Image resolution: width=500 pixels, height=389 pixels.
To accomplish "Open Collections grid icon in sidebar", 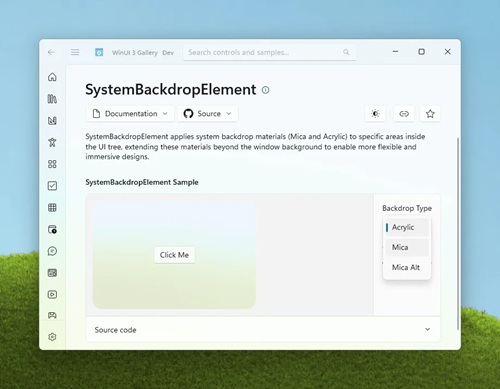I will click(x=52, y=208).
